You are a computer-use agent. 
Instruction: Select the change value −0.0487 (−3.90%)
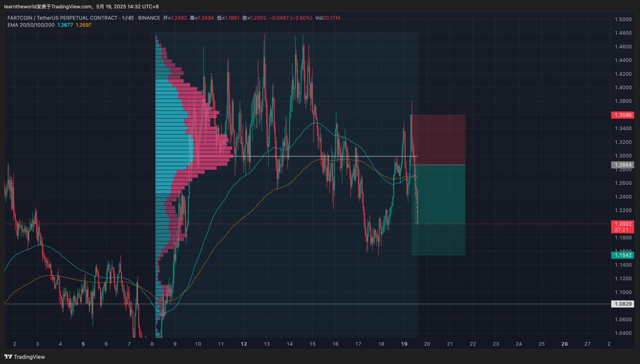tap(291, 18)
